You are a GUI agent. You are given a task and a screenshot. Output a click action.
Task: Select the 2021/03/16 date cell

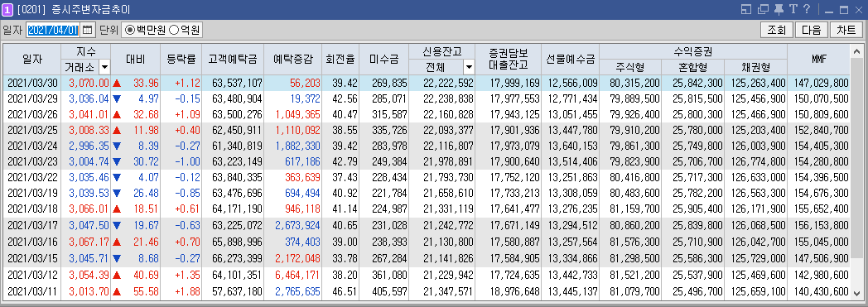[32, 242]
